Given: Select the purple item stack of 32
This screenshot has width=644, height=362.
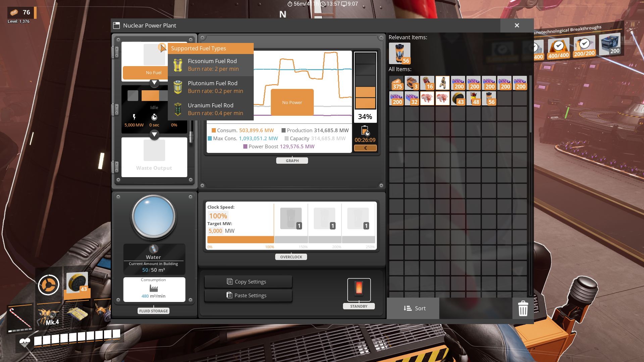Looking at the screenshot, I should click(412, 98).
